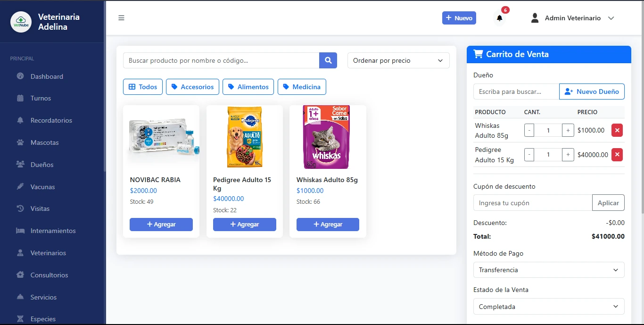Screen dimensions: 644x325
Task: Decrease Whiskas Adulto 85g quantity
Action: pyautogui.click(x=529, y=130)
